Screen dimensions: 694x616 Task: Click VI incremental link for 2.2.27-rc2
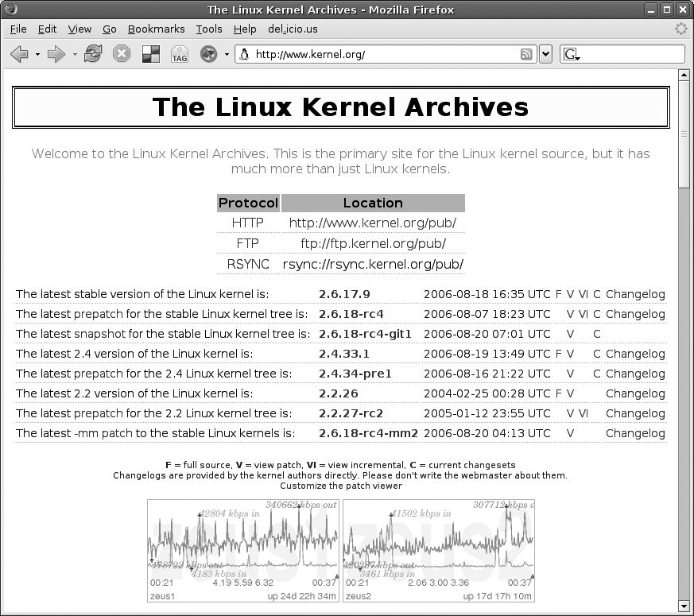pyautogui.click(x=583, y=414)
